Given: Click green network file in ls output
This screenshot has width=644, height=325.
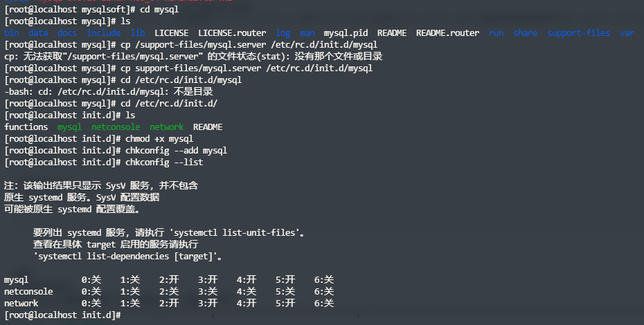Looking at the screenshot, I should (x=167, y=127).
